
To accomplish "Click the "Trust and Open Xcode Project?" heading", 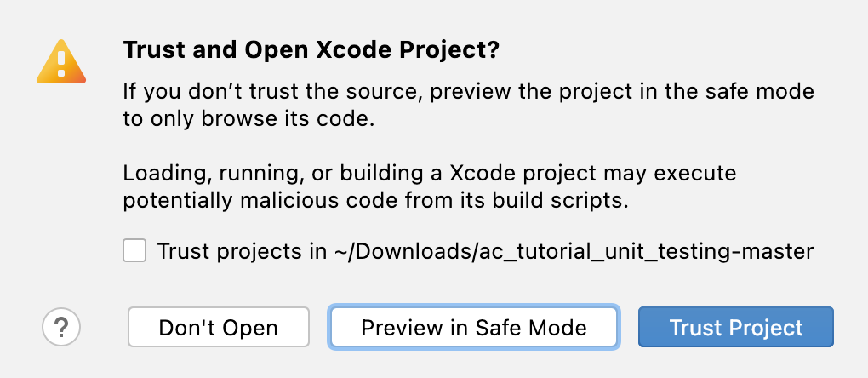I will [x=311, y=50].
